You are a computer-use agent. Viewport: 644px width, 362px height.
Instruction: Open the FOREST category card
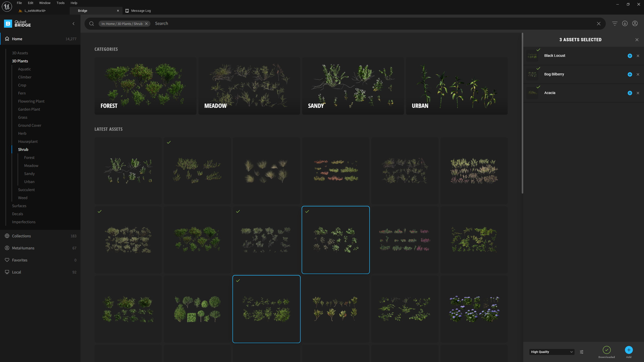click(x=145, y=86)
